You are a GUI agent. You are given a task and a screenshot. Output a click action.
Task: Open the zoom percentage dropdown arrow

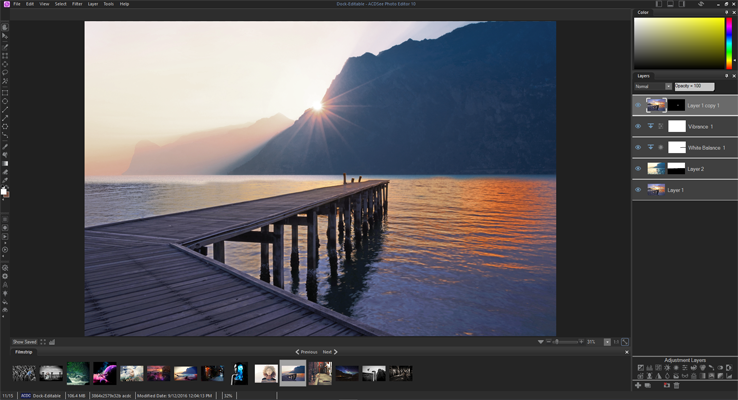click(x=607, y=342)
